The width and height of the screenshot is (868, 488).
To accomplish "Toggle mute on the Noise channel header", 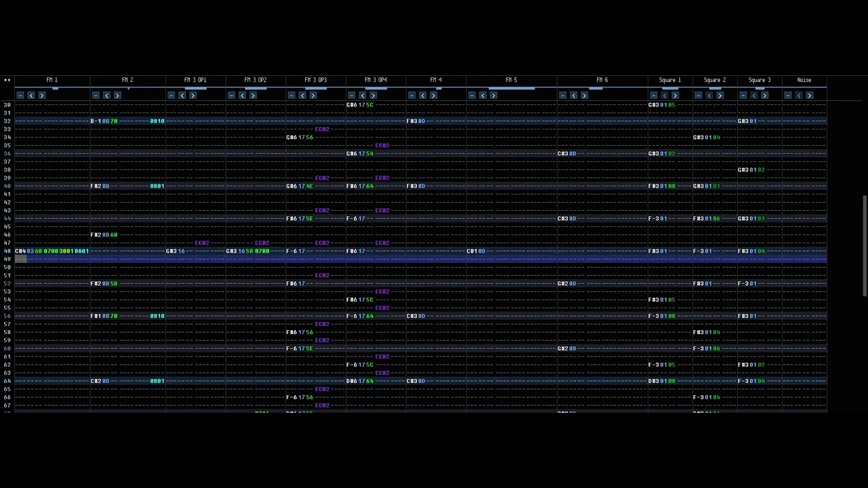I will click(804, 80).
